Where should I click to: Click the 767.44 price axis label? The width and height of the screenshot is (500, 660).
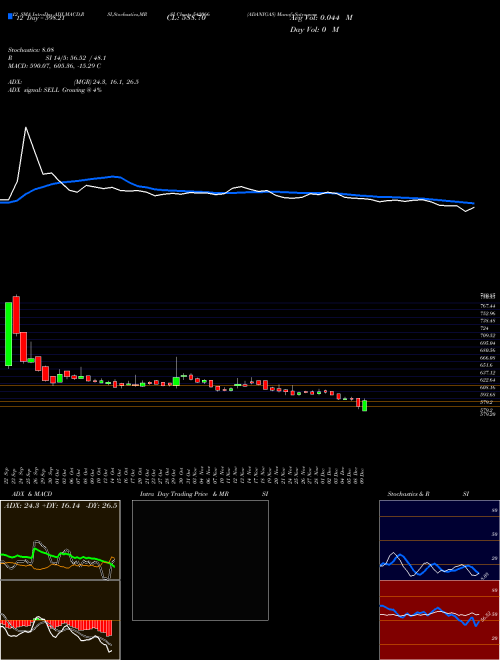(x=487, y=306)
